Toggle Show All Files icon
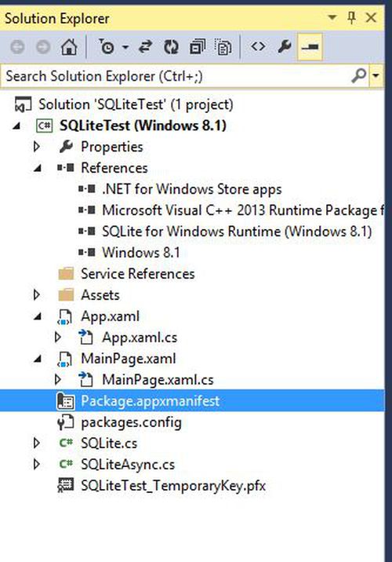This screenshot has height=562, width=392. 223,47
